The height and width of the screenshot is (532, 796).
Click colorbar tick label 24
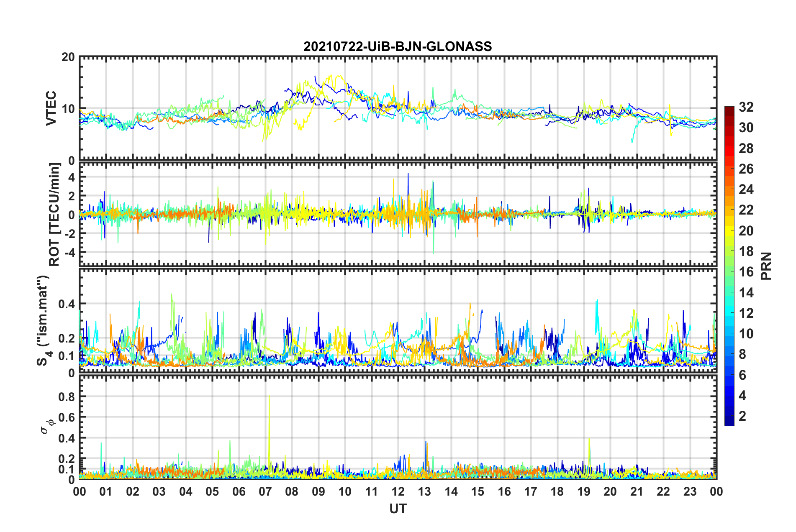746,189
